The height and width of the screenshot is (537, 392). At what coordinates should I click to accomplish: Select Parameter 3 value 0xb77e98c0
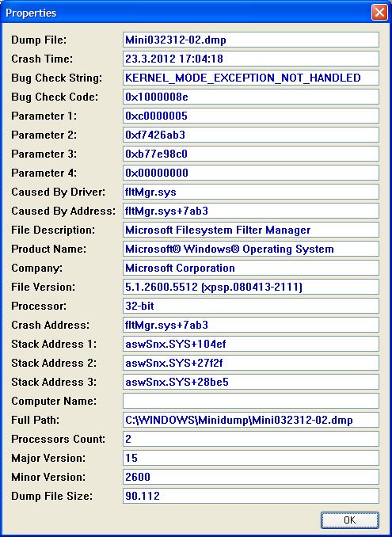251,154
